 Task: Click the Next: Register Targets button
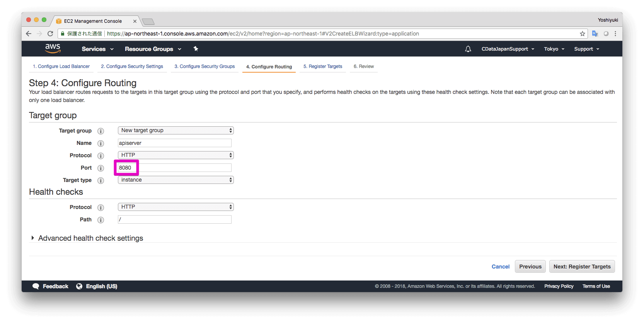(582, 267)
